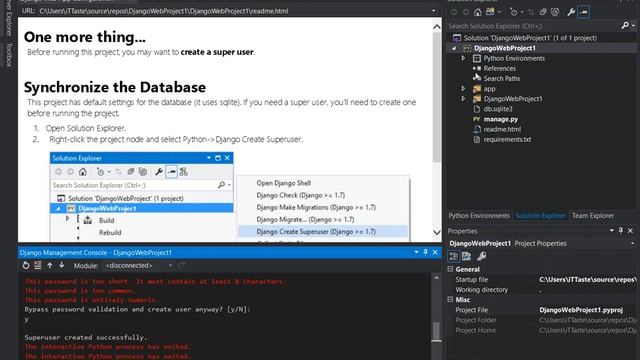Select Search Paths in Solution Explorer
Viewport: 640px width, 360px height.
coord(502,78)
